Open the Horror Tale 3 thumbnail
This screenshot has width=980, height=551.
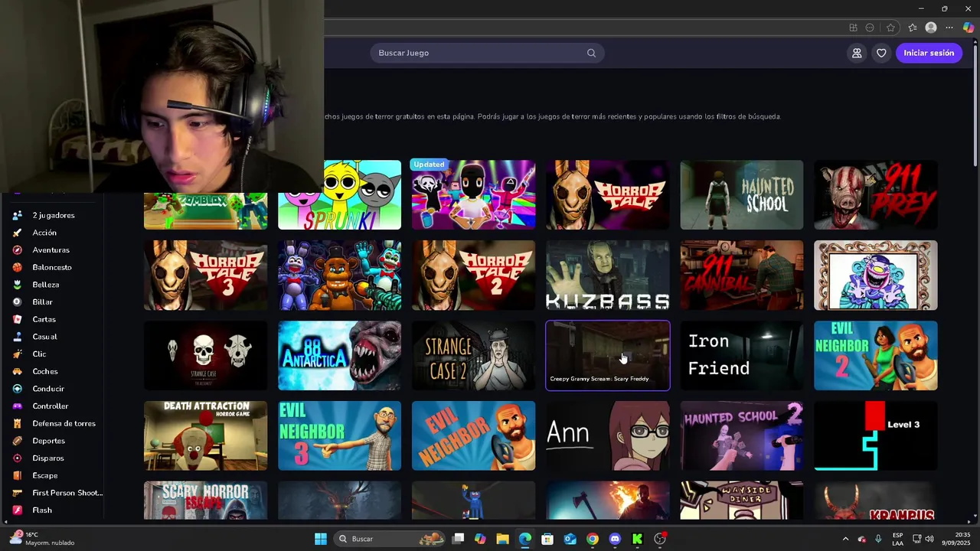pyautogui.click(x=205, y=275)
